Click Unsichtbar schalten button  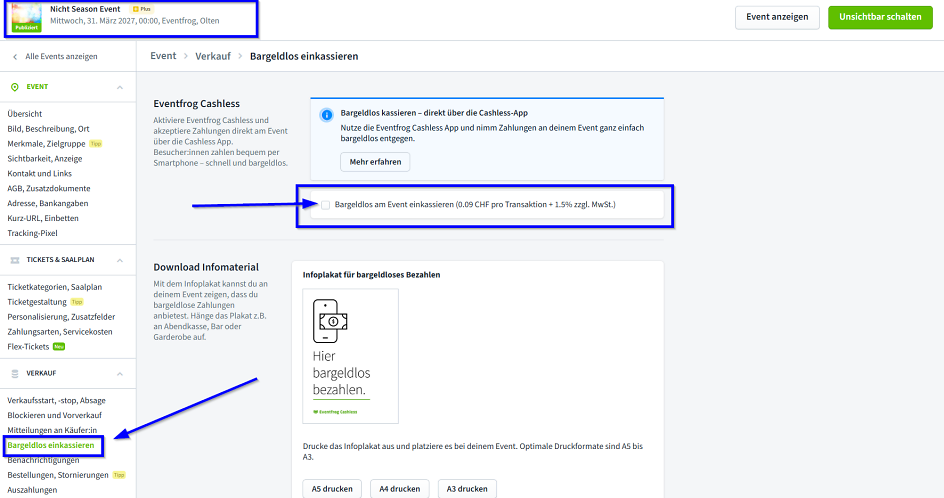pos(880,17)
